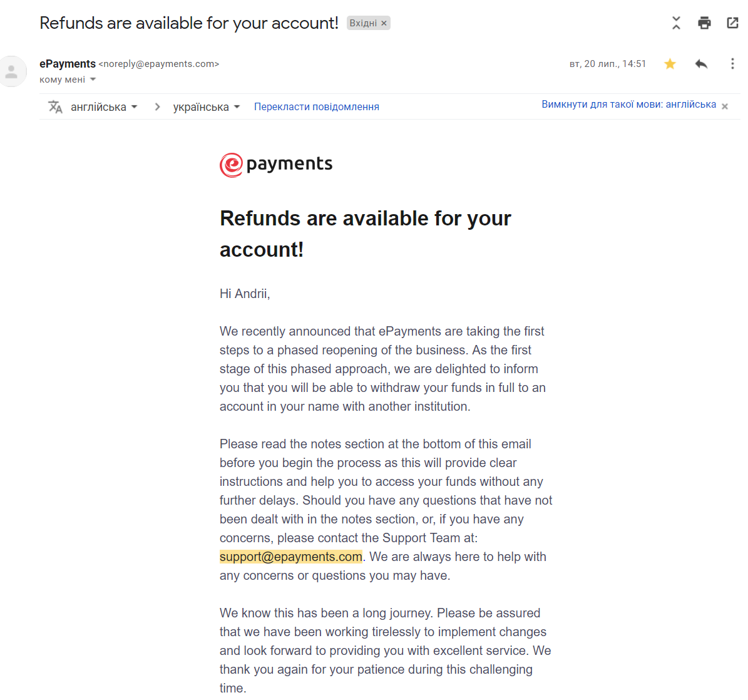The width and height of the screenshot is (748, 700).
Task: Collapse all messages with the arrows icon
Action: coord(676,23)
